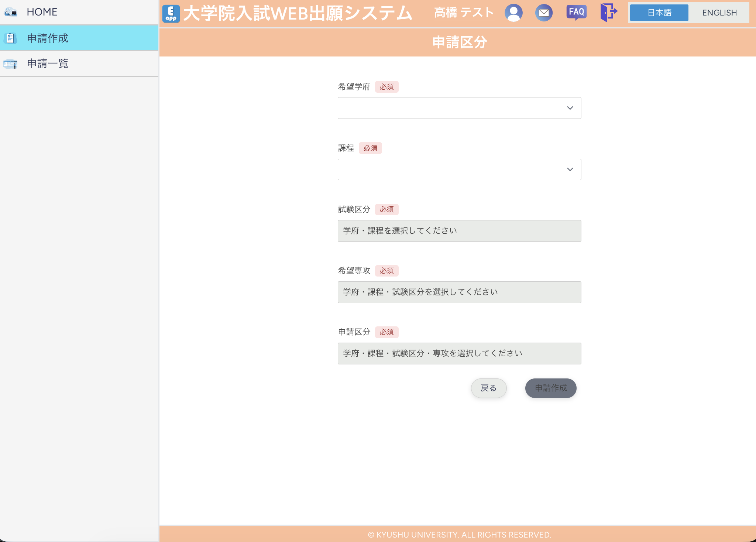Expand the 希望学府 dropdown
Image resolution: width=756 pixels, height=542 pixels.
(x=459, y=107)
